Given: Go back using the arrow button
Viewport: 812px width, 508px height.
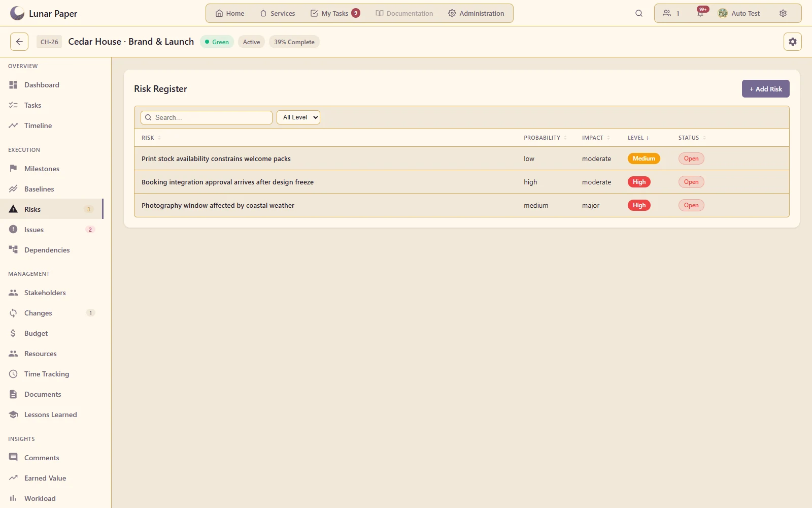Looking at the screenshot, I should [x=19, y=42].
